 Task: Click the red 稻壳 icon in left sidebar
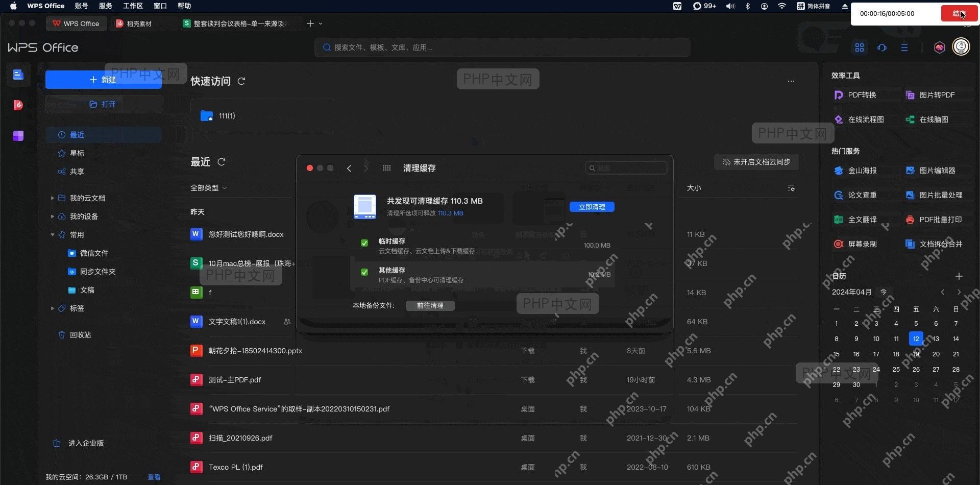(18, 105)
